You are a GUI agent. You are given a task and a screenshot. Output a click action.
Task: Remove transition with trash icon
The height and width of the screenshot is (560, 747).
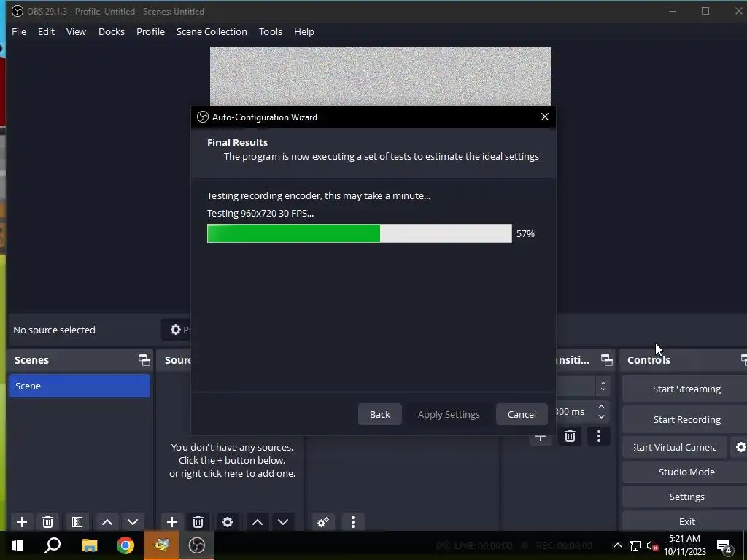570,436
